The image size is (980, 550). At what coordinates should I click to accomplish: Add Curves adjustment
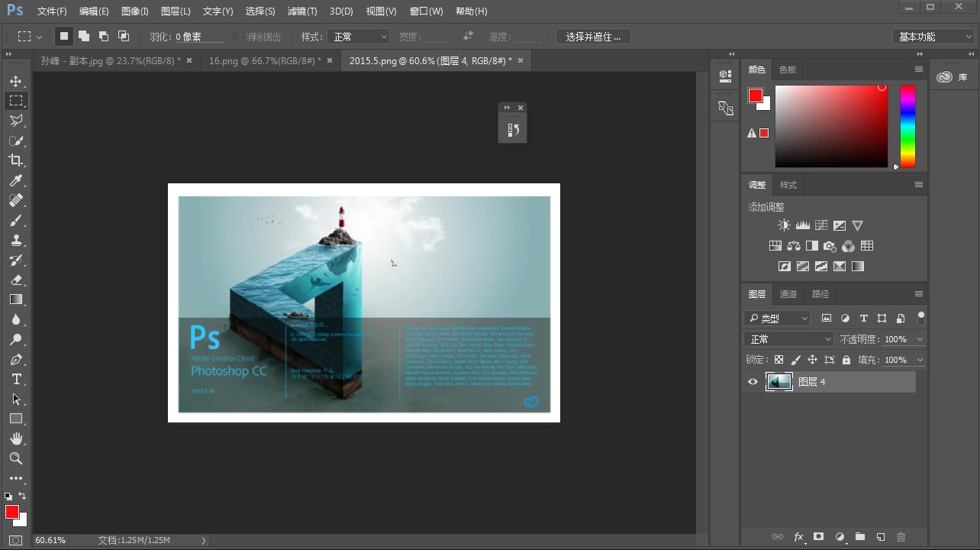click(820, 225)
